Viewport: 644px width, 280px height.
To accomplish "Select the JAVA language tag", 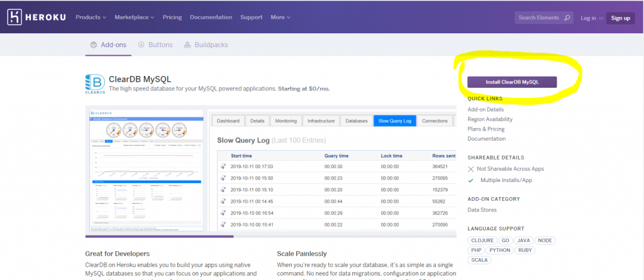I will pos(524,240).
